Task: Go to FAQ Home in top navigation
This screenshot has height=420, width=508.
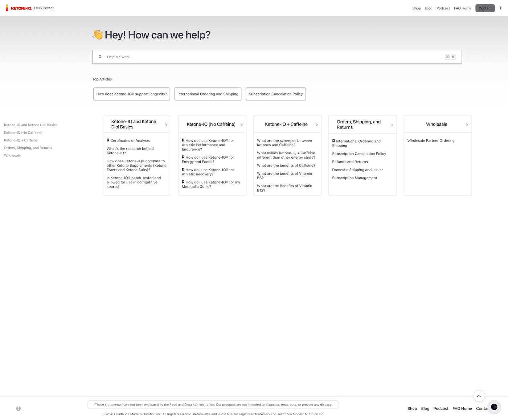Action: (463, 8)
